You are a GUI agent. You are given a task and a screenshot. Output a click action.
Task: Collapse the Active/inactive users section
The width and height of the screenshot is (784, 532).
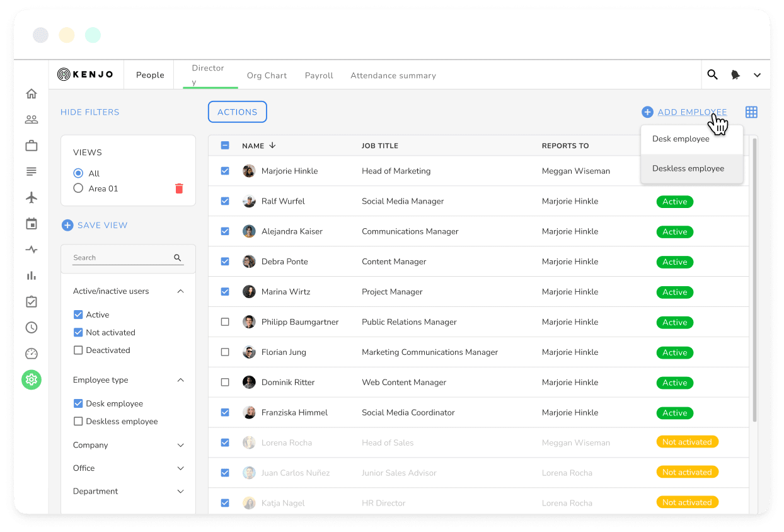click(181, 291)
